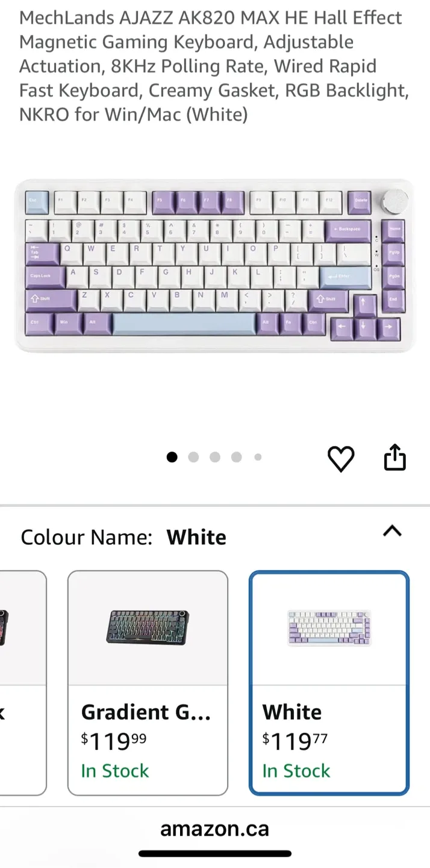Tap the iOS home indicator bar
Viewport: 430px width, 868px height.
click(215, 853)
